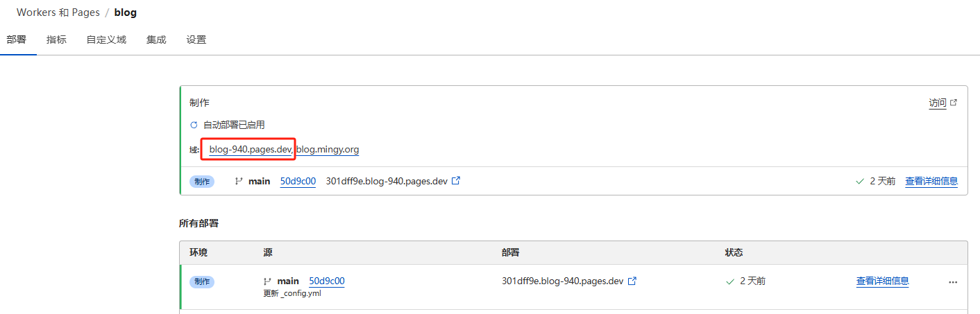This screenshot has height=314, width=980.
Task: Click the 访问 link
Action: 938,103
